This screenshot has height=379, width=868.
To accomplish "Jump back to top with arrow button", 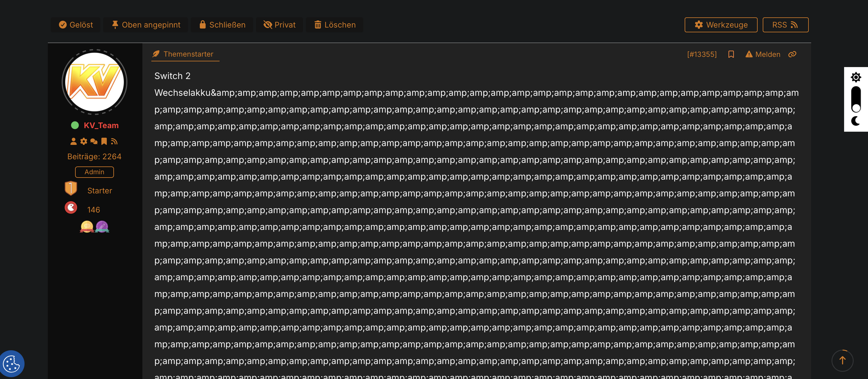I will coord(842,360).
